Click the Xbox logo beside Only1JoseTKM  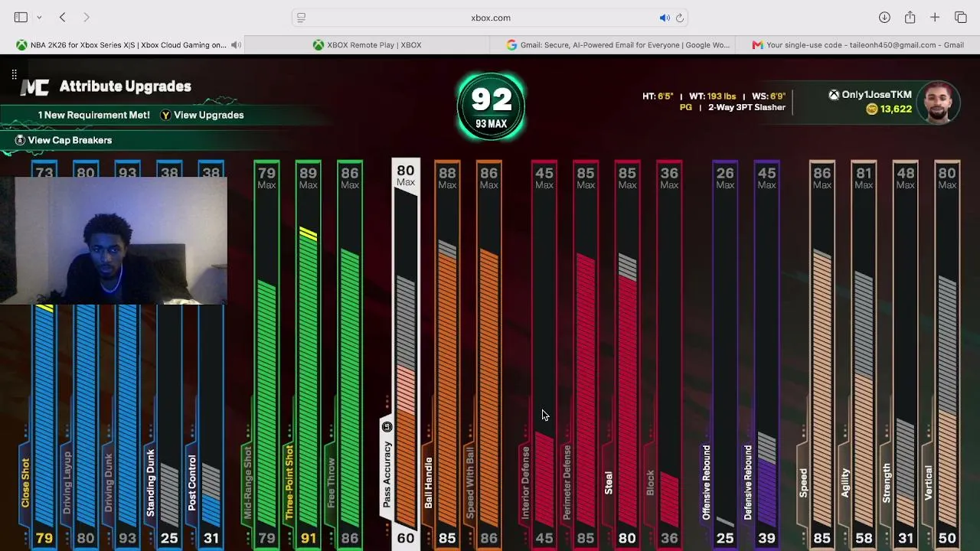[x=834, y=95]
